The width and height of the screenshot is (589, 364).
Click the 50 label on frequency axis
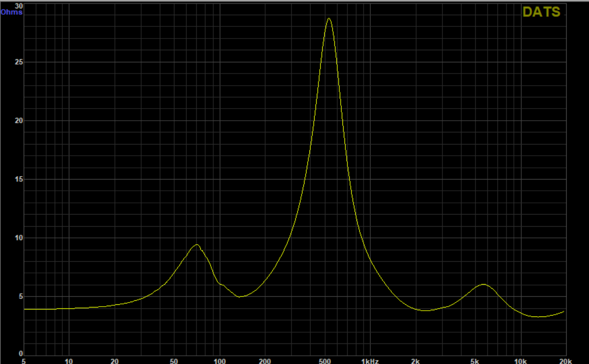tap(174, 361)
